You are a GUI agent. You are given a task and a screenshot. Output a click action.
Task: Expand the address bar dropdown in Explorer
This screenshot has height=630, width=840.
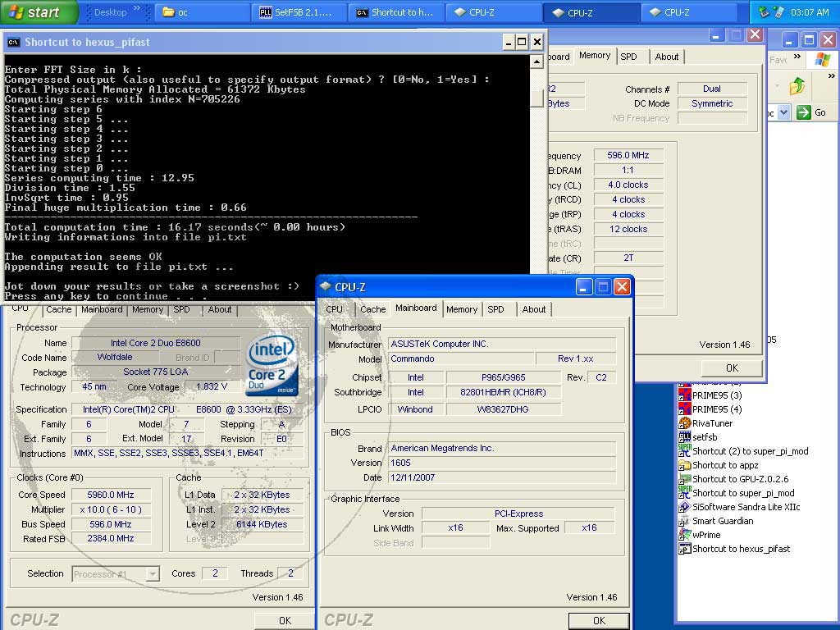[783, 112]
